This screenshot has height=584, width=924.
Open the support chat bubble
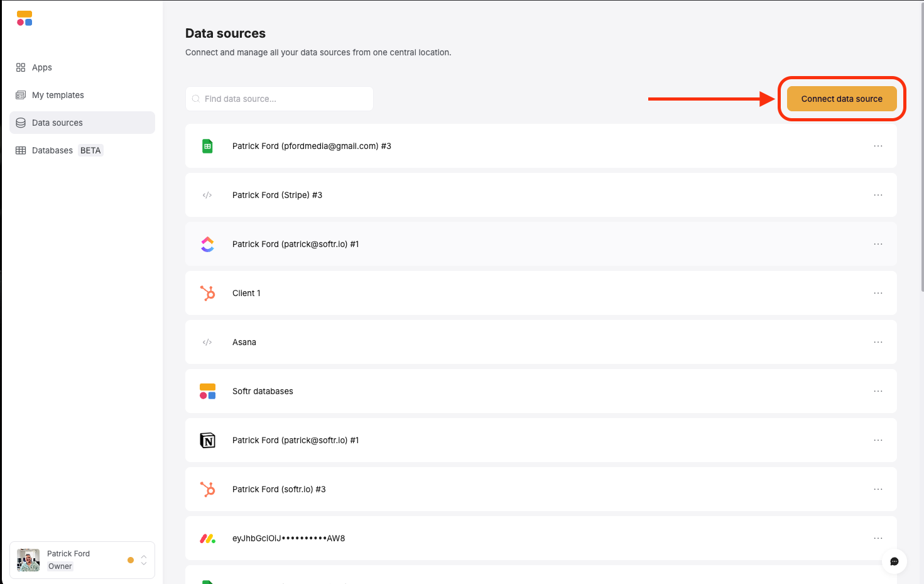coord(894,562)
